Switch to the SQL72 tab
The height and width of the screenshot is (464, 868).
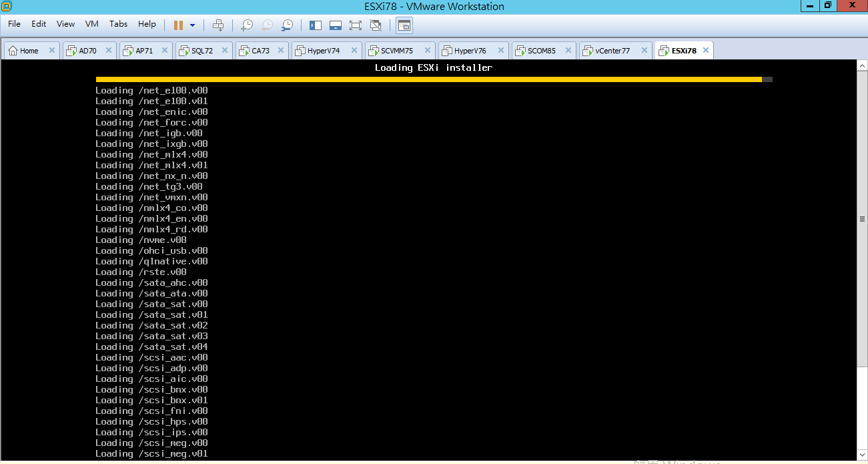pos(203,51)
